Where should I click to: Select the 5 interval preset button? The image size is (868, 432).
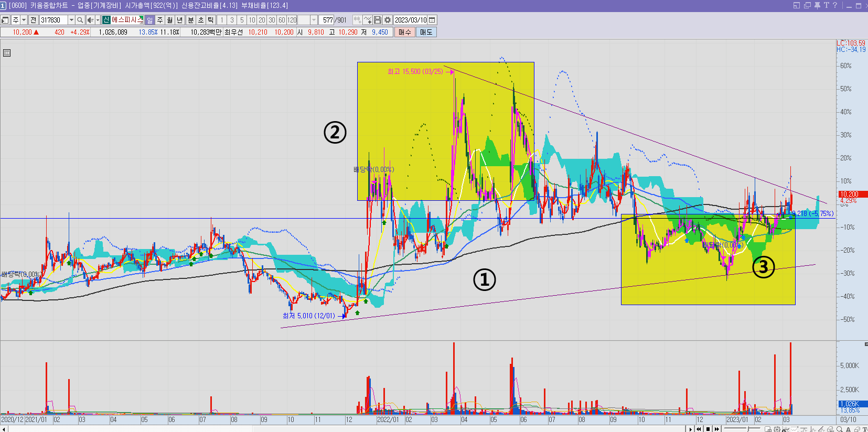(x=242, y=20)
